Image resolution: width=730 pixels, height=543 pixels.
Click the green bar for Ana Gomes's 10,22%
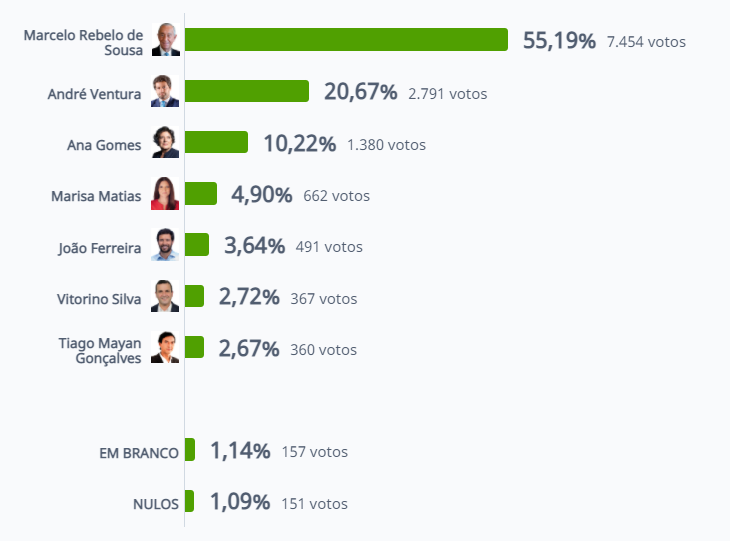[x=216, y=142]
